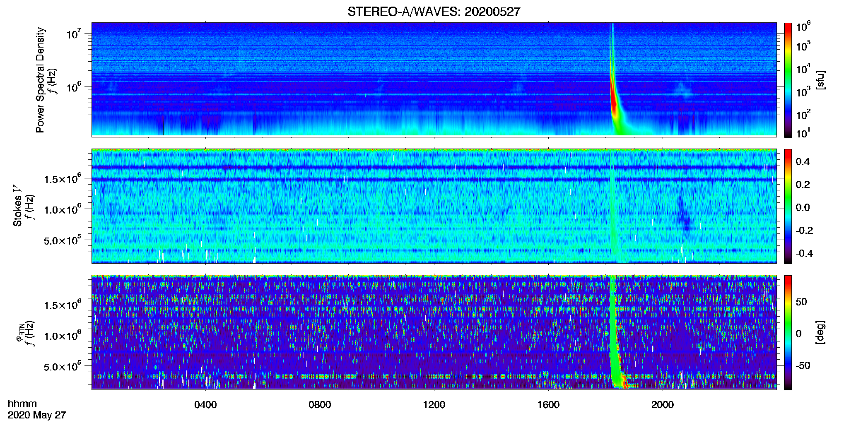Screen dimensions: 868x447
Task: Click the Power Spectral Density axis label
Action: (40, 80)
